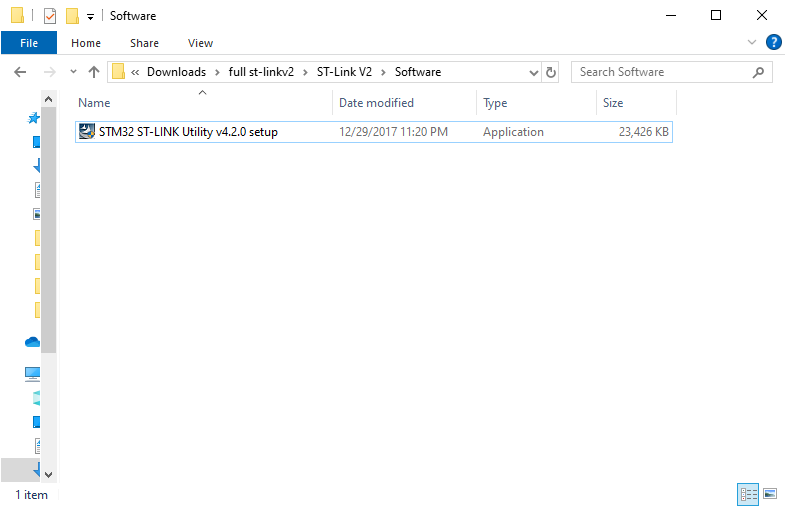
Task: Refresh the Software folder view
Action: pos(550,72)
